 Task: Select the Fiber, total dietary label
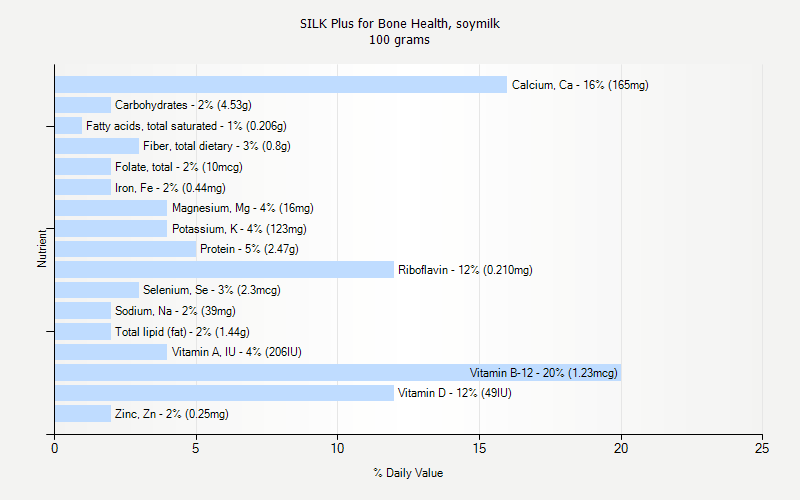pos(217,146)
